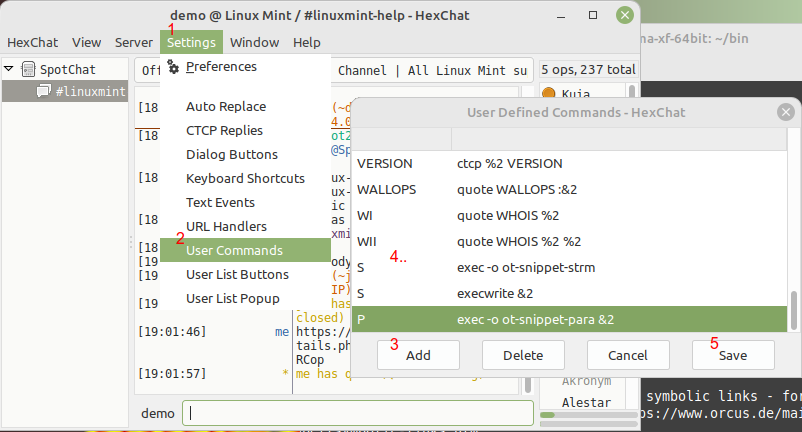This screenshot has height=432, width=802.
Task: Collapse the SpotChat server tree
Action: (9, 68)
